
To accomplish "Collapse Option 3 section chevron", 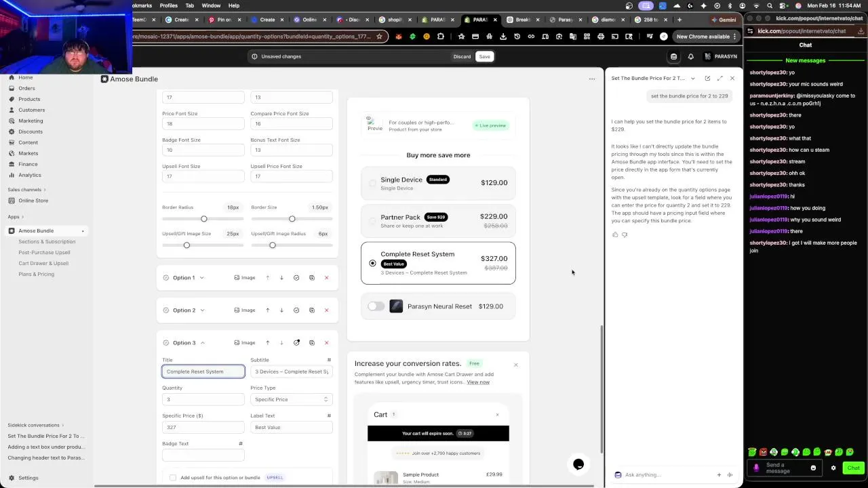I will pos(202,343).
